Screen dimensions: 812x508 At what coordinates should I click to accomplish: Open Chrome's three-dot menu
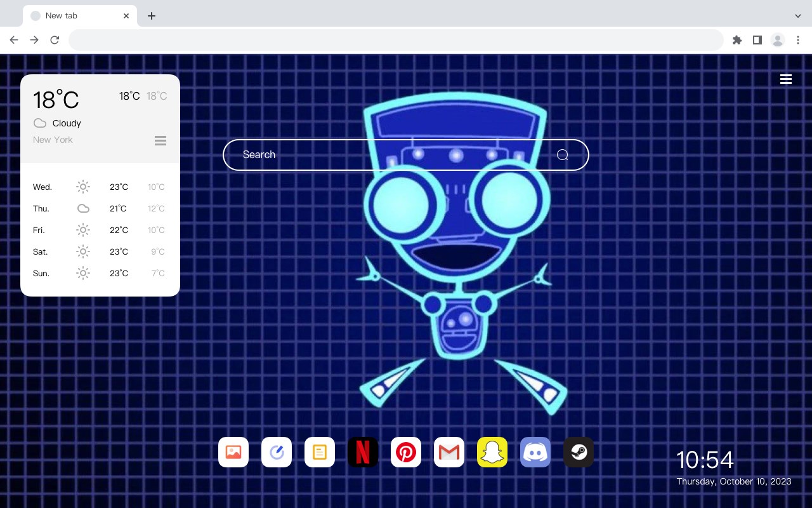798,40
